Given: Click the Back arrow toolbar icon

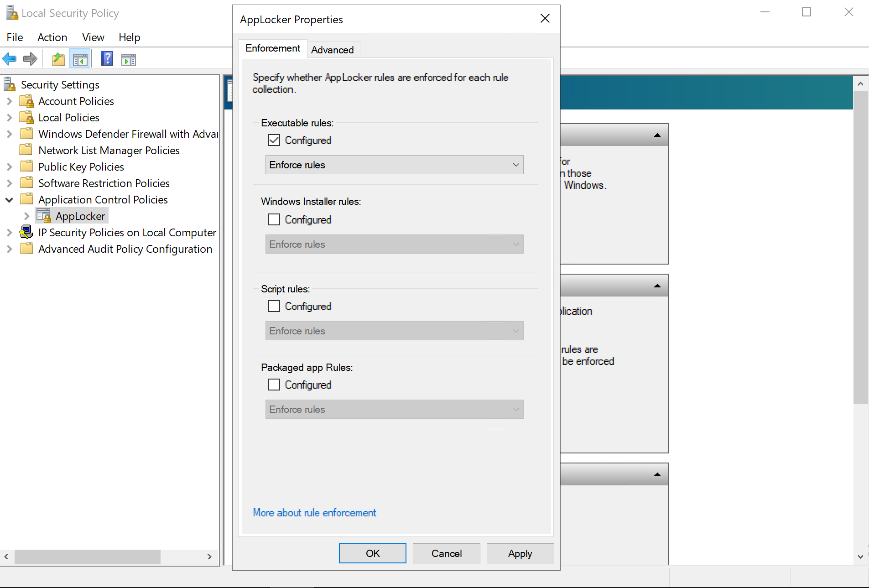Looking at the screenshot, I should click(x=10, y=59).
